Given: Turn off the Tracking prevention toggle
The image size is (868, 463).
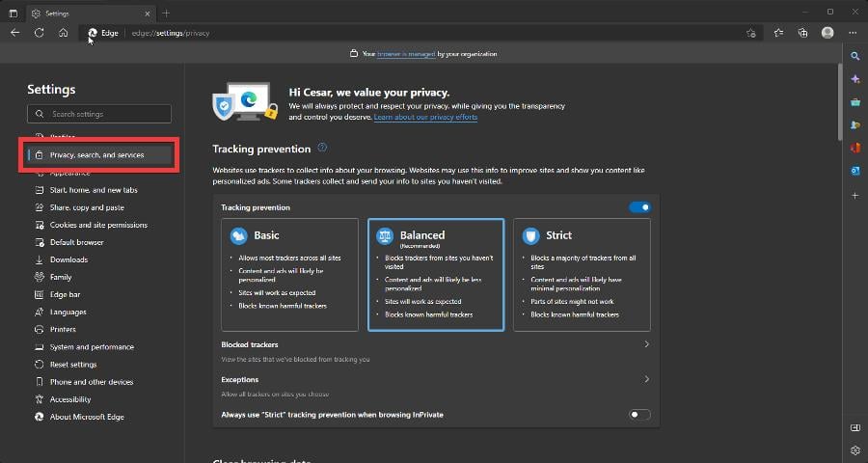Looking at the screenshot, I should click(639, 207).
